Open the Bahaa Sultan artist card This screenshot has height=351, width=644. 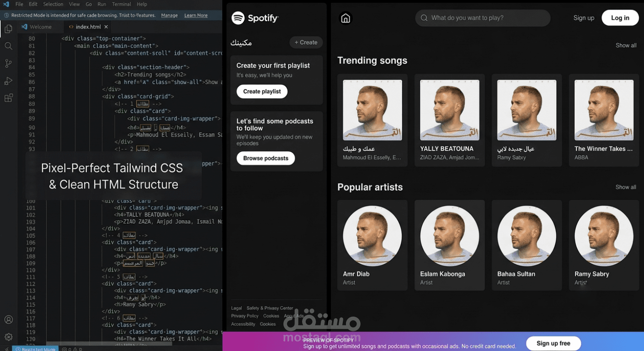coord(527,245)
